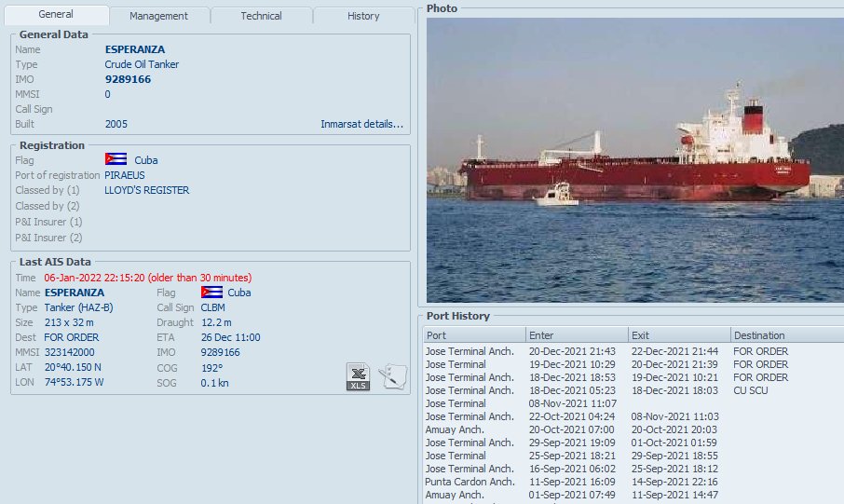Image resolution: width=844 pixels, height=504 pixels.
Task: Open the History tab
Action: coord(363,16)
